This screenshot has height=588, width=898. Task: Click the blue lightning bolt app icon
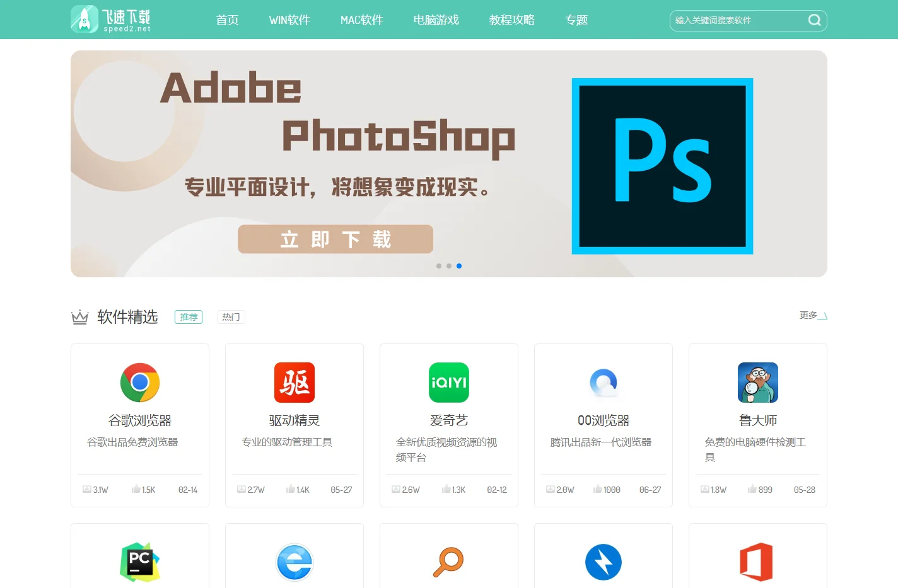pos(604,562)
